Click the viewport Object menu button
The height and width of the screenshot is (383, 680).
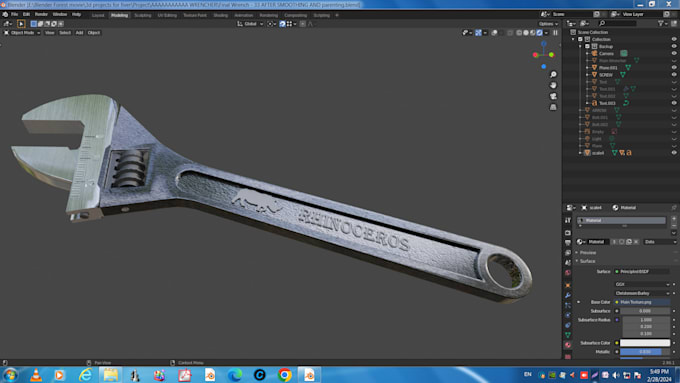point(94,33)
